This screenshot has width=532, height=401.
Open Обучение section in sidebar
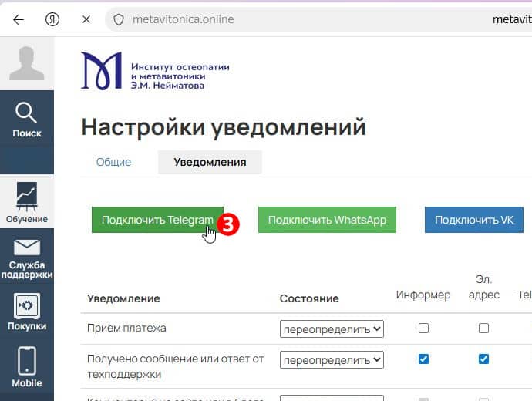[x=27, y=203]
